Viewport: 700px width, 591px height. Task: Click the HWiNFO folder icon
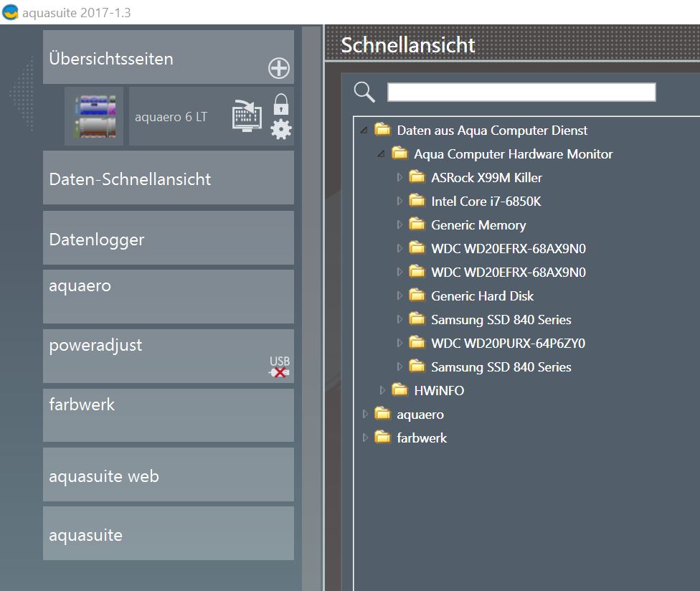pyautogui.click(x=399, y=389)
